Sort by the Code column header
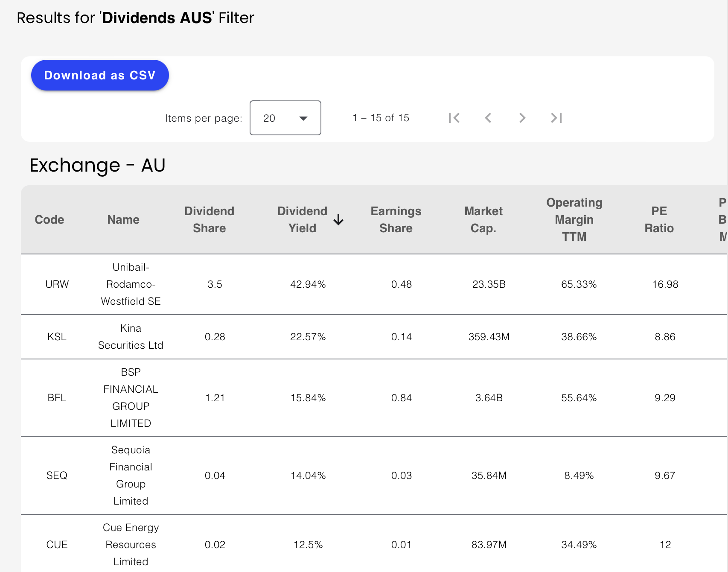Screen dimensions: 728x572 (50, 220)
